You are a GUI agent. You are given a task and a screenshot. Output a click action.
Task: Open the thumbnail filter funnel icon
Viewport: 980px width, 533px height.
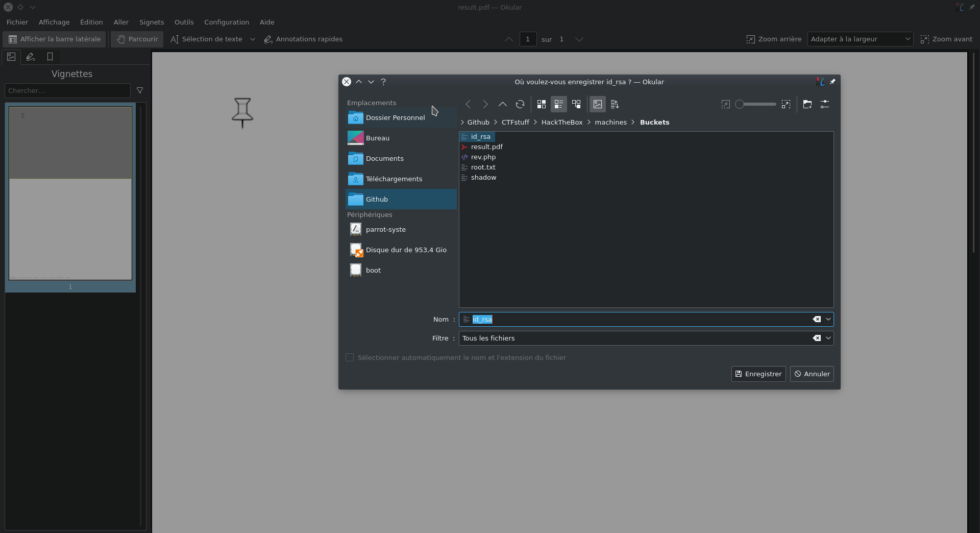point(140,90)
